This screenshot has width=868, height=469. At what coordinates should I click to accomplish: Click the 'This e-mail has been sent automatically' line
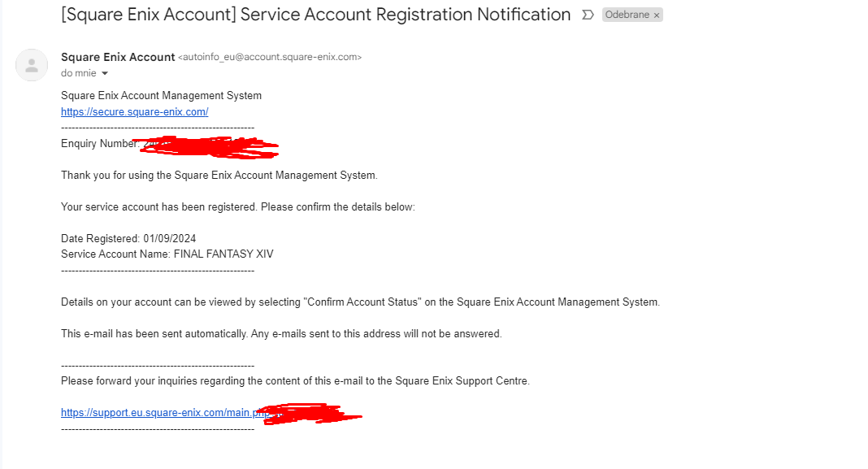click(x=281, y=334)
